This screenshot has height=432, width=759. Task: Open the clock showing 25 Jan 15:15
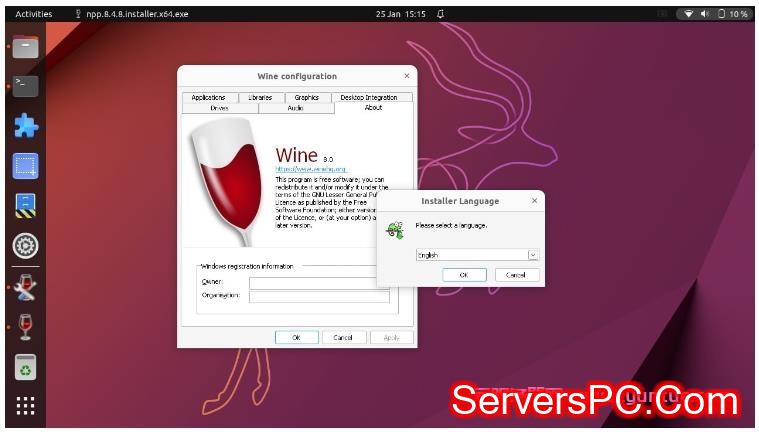click(401, 14)
